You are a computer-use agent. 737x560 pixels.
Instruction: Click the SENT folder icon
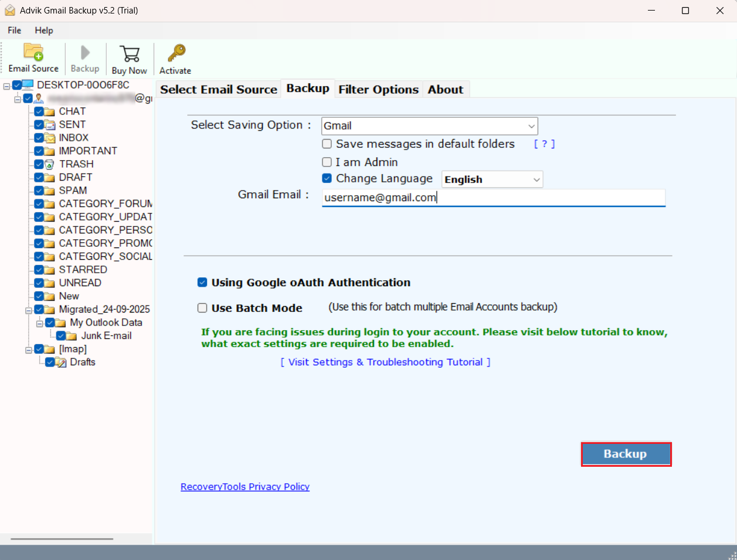[50, 125]
